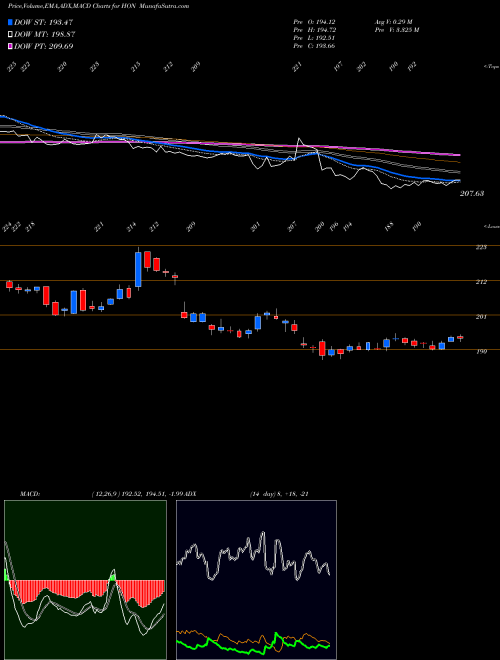The image size is (500, 660).
Task: Click the blue DOW ST legend swatch
Action: [10, 22]
